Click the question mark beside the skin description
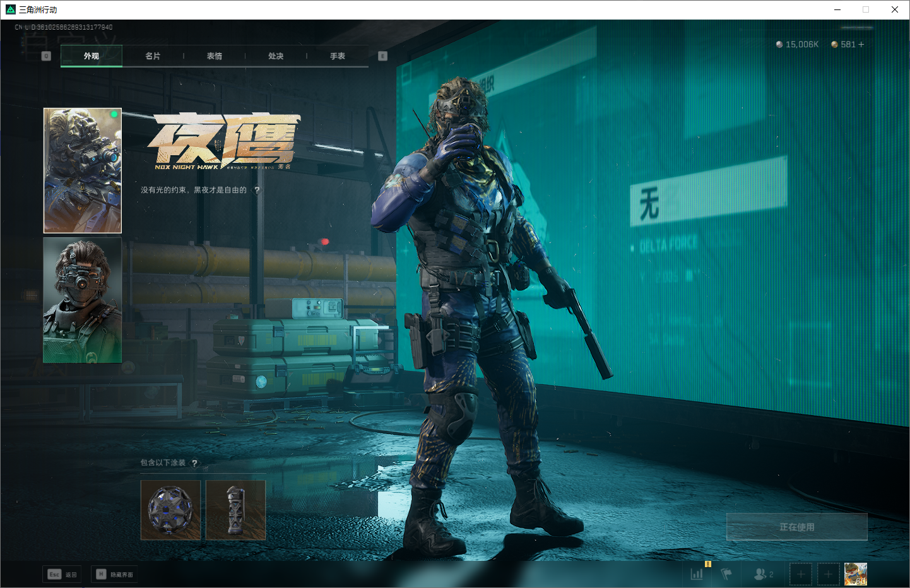 pyautogui.click(x=257, y=190)
